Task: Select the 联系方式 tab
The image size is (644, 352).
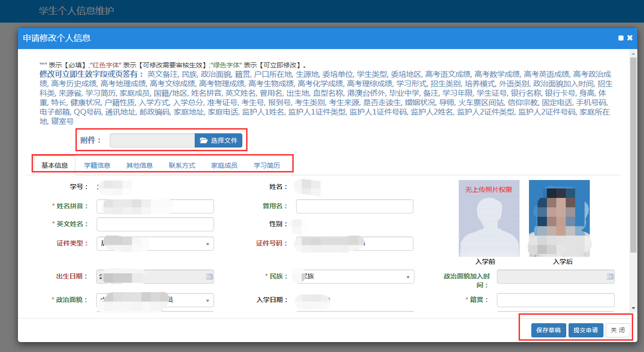Action: [x=182, y=165]
